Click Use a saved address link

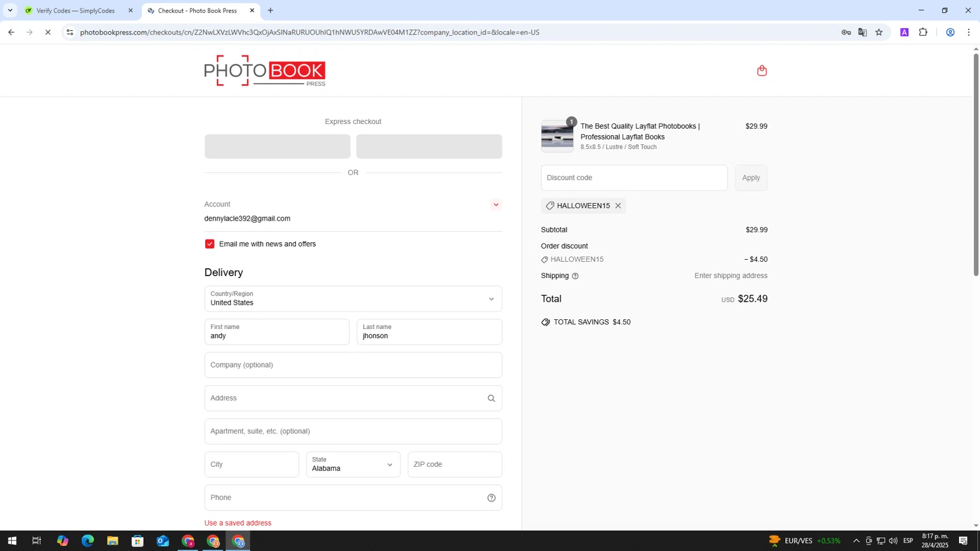[238, 523]
